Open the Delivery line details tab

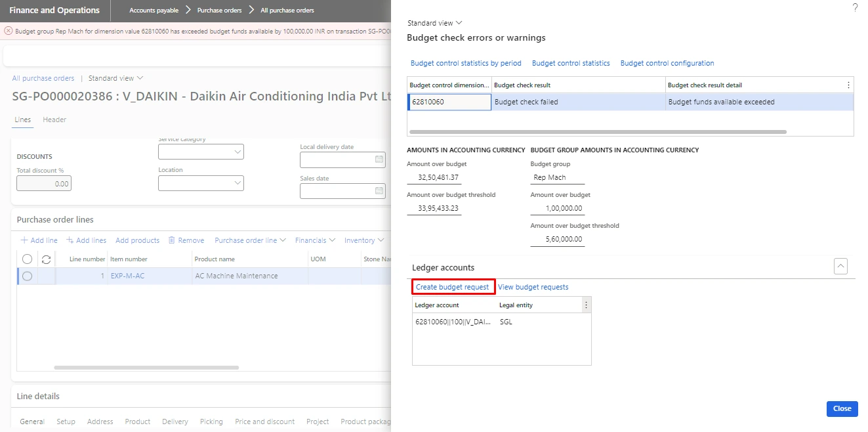pos(175,421)
